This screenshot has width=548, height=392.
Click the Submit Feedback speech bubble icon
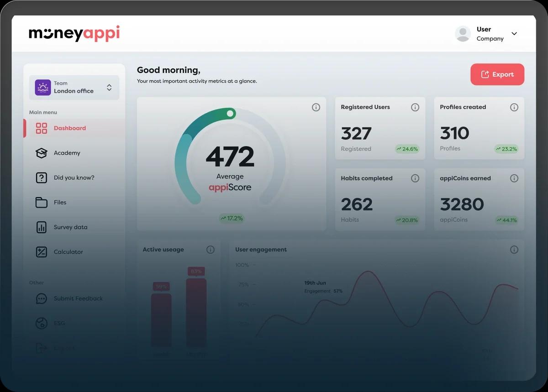click(x=42, y=298)
